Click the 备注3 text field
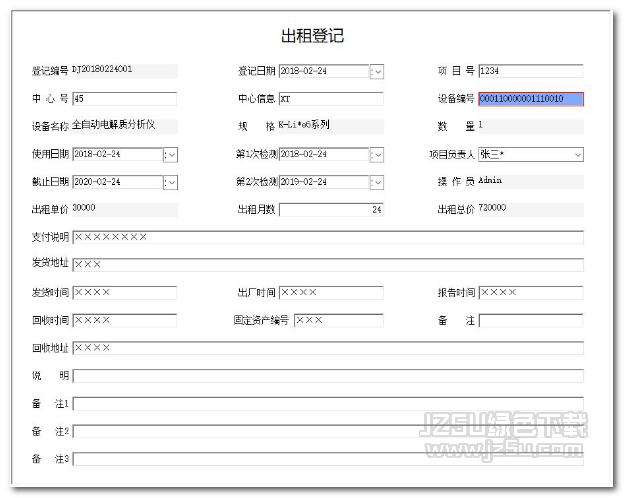Image resolution: width=624 pixels, height=498 pixels. coord(328,459)
